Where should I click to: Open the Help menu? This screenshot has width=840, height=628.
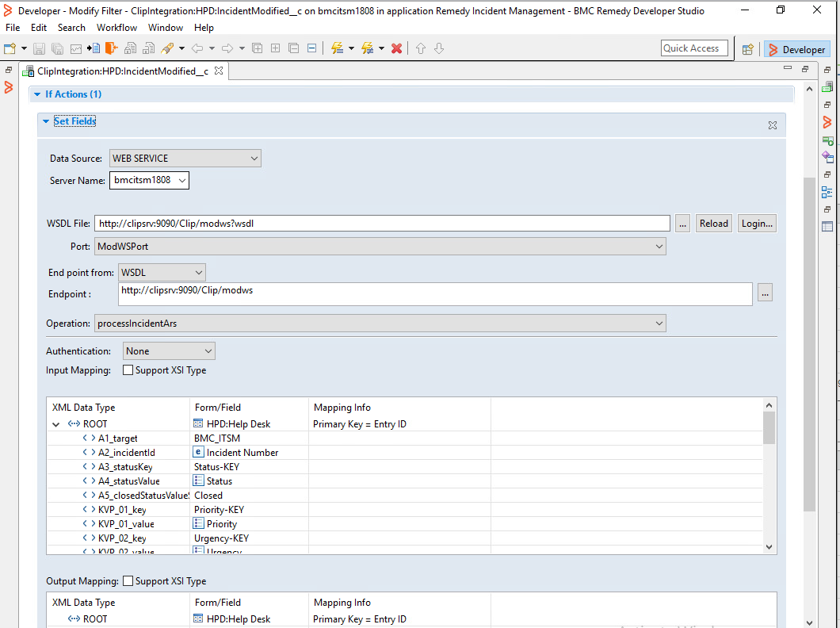click(204, 28)
